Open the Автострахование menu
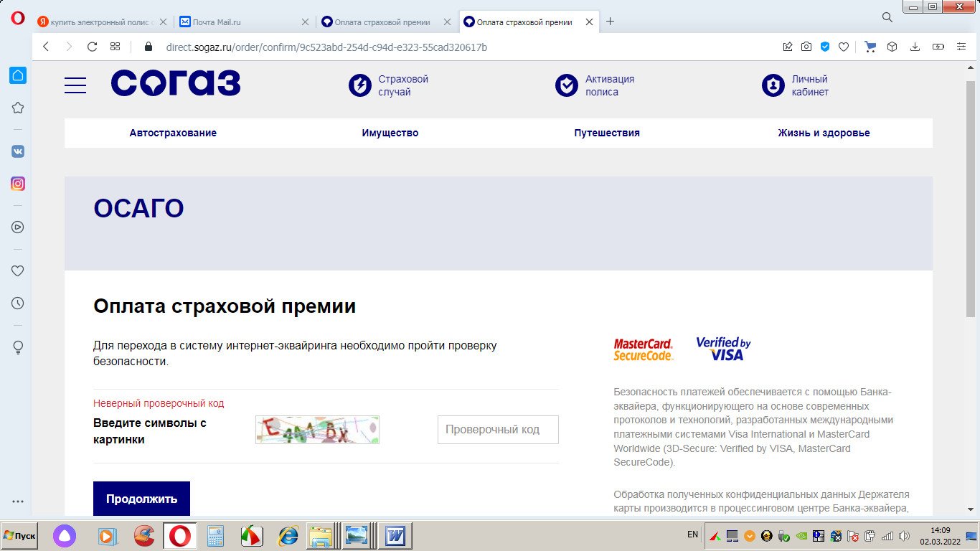 pyautogui.click(x=173, y=133)
